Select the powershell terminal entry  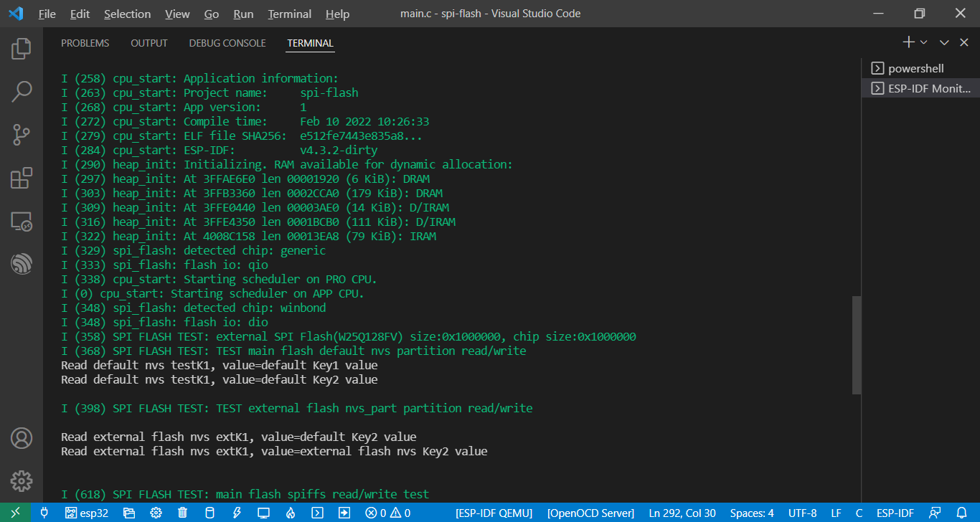click(x=920, y=68)
